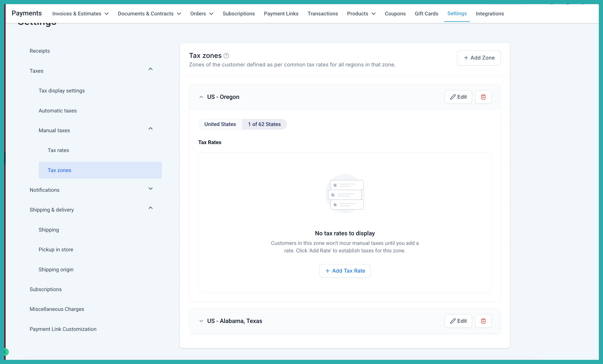Open Tax rates in sidebar
The image size is (603, 364).
pyautogui.click(x=58, y=150)
